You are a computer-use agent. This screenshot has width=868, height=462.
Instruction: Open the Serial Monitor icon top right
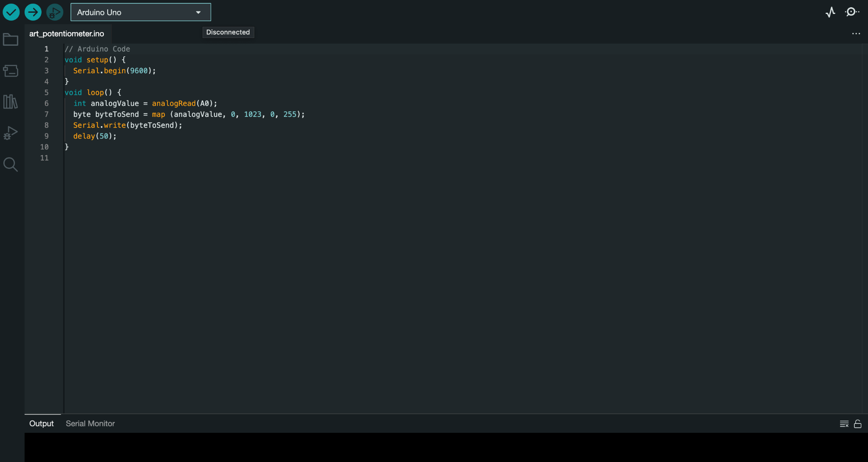click(x=852, y=12)
